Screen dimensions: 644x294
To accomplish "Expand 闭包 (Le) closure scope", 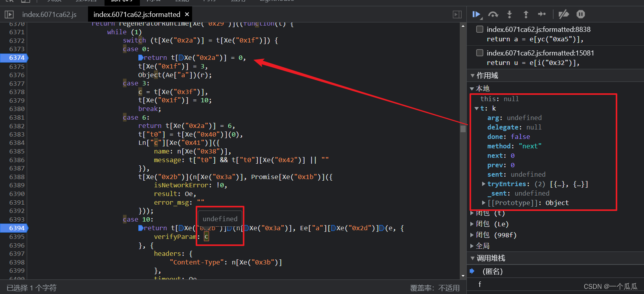I will click(472, 224).
